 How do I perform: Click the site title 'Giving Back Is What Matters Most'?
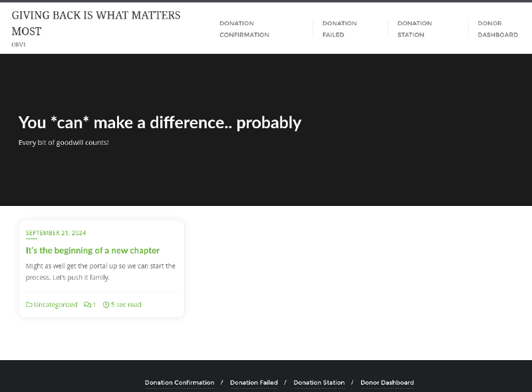point(96,23)
